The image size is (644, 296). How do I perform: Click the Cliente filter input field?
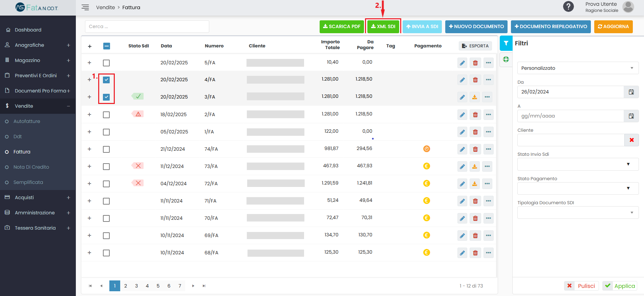[x=571, y=140]
